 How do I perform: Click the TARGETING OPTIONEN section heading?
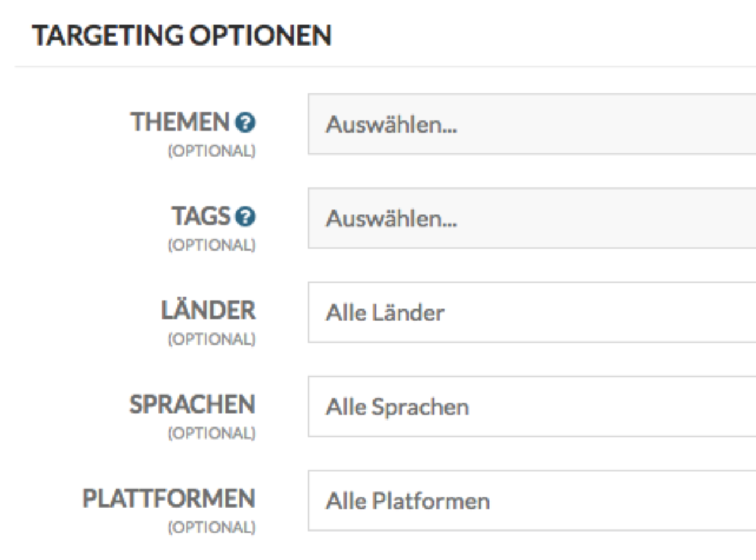click(182, 35)
